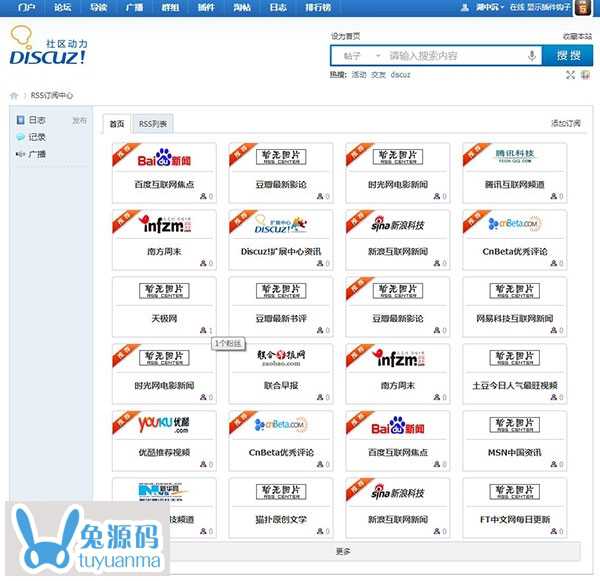Viewport: 600px width, 581px height.
Task: Click the follower icon on 腾讯互联网频道 card
Action: tap(553, 196)
